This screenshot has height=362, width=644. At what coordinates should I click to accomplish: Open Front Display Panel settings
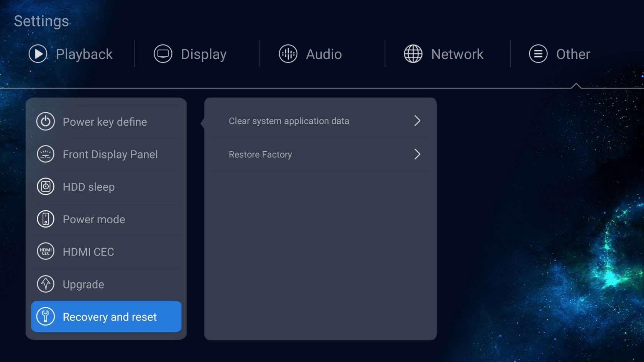click(106, 154)
